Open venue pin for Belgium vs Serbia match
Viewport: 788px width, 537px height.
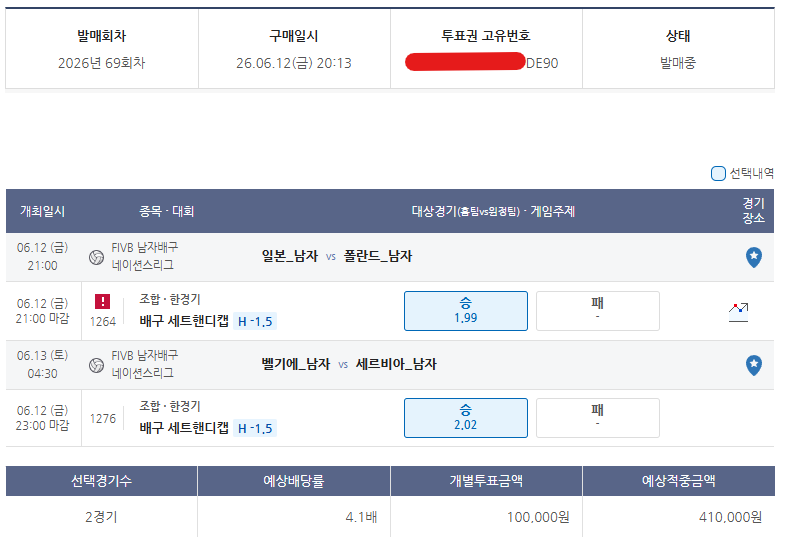point(753,365)
